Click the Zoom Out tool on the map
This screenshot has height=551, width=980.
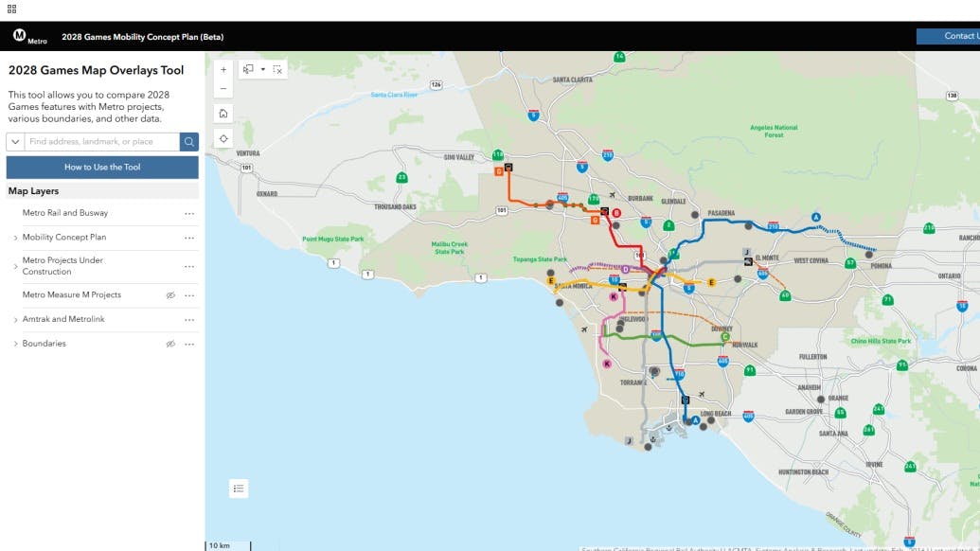[223, 87]
